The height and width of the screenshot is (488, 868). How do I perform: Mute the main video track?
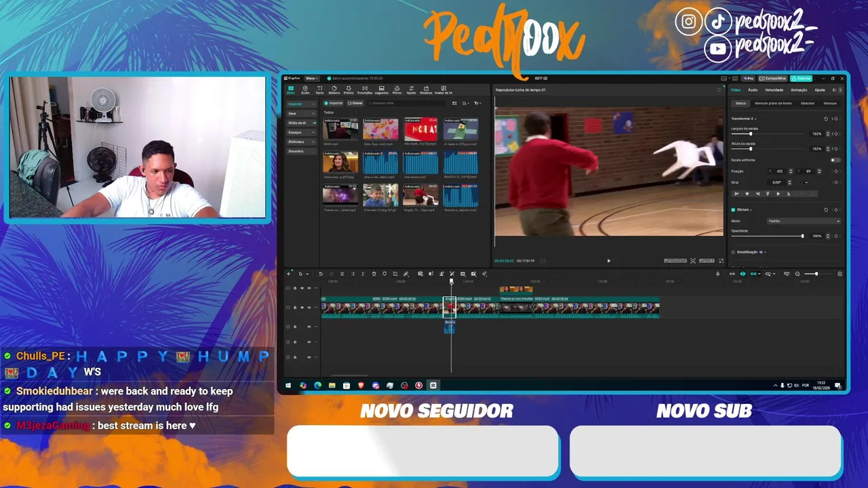pyautogui.click(x=309, y=308)
